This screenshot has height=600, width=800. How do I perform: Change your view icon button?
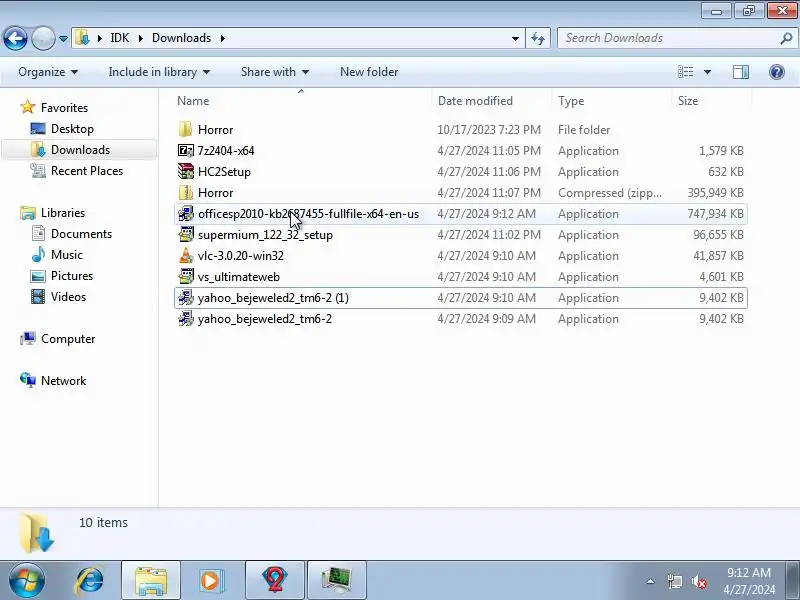[x=685, y=72]
